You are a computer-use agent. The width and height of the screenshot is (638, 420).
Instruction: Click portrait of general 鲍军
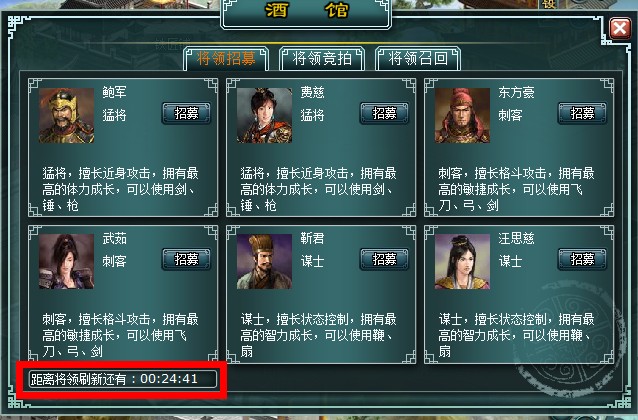pos(66,116)
